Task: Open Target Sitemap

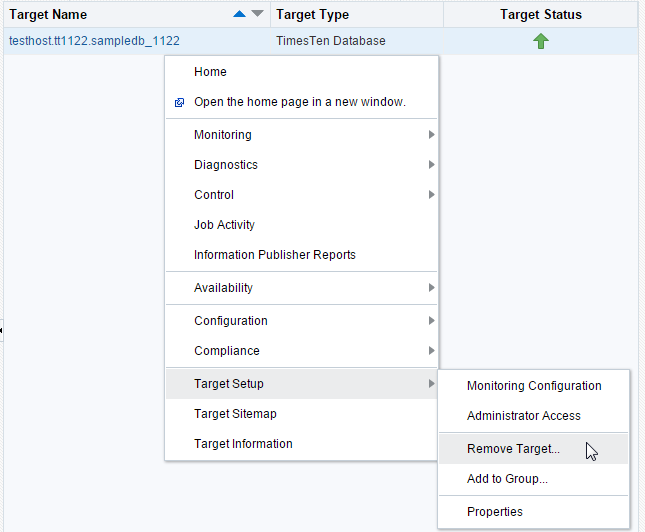Action: (x=302, y=414)
